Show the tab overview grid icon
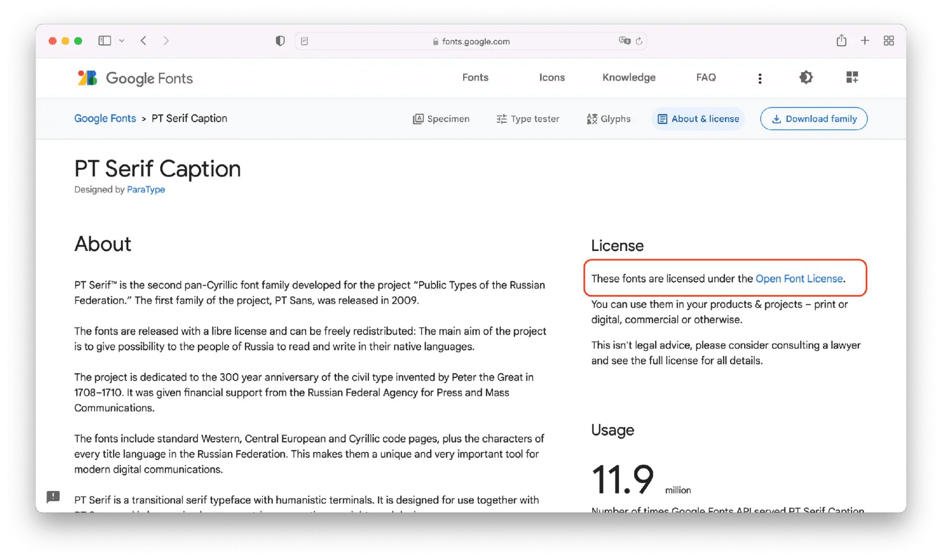 pos(889,41)
